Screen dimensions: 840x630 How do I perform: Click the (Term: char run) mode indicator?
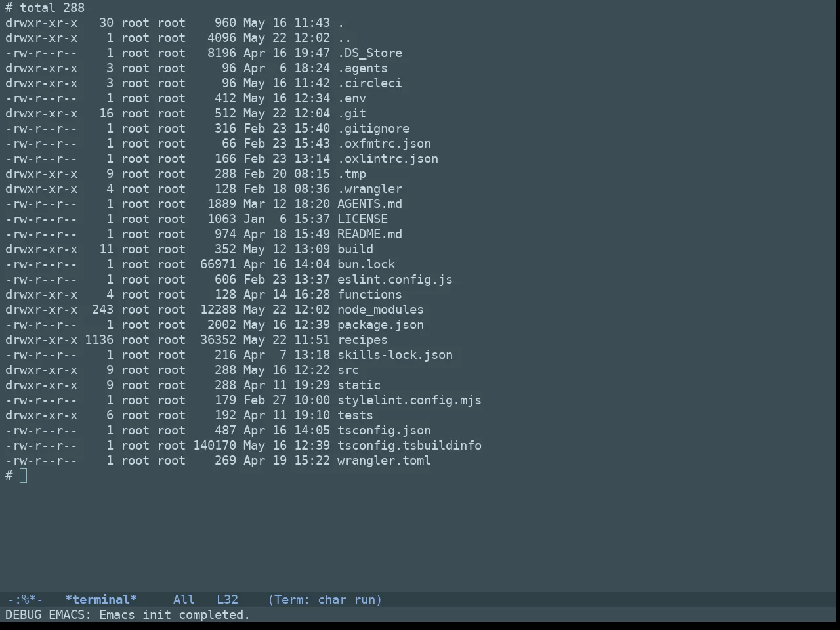click(325, 600)
